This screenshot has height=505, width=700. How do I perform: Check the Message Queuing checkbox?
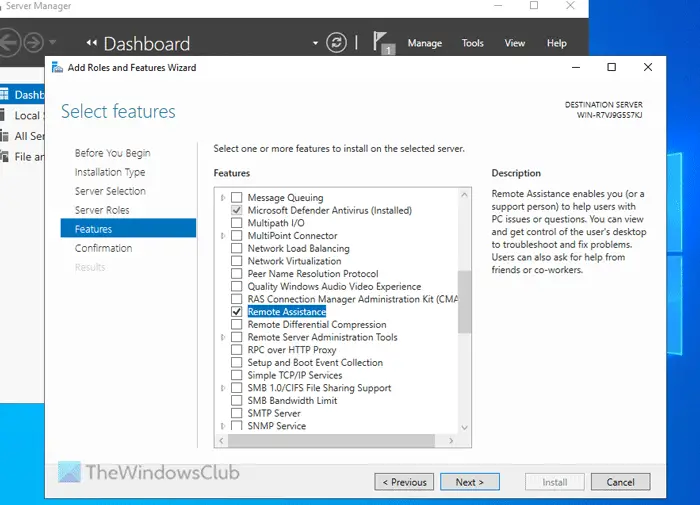(237, 197)
